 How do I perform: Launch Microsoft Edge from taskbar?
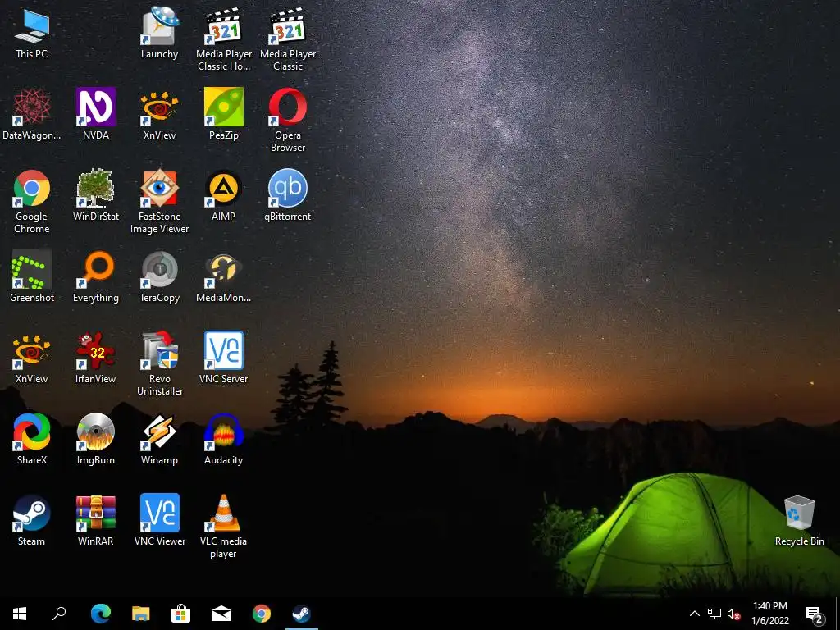click(100, 614)
